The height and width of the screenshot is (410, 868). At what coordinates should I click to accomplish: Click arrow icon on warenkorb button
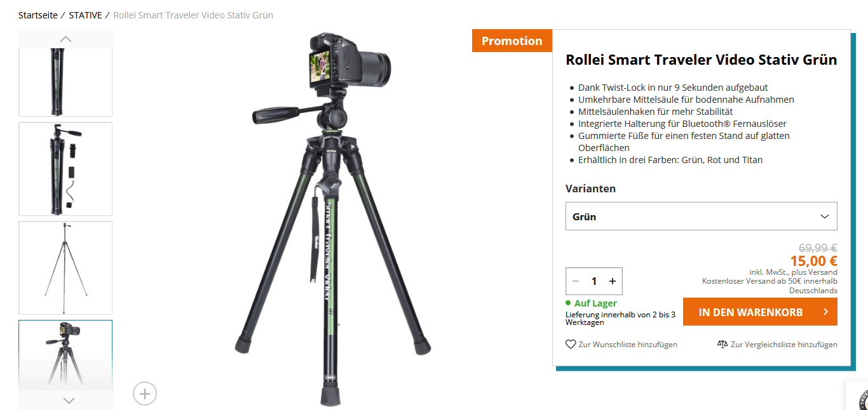(x=825, y=312)
